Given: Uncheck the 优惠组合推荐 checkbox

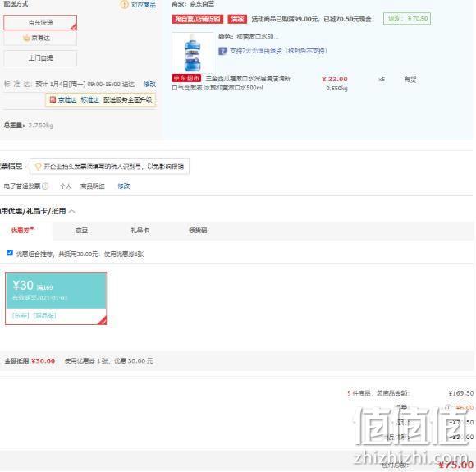Looking at the screenshot, I should (10, 253).
